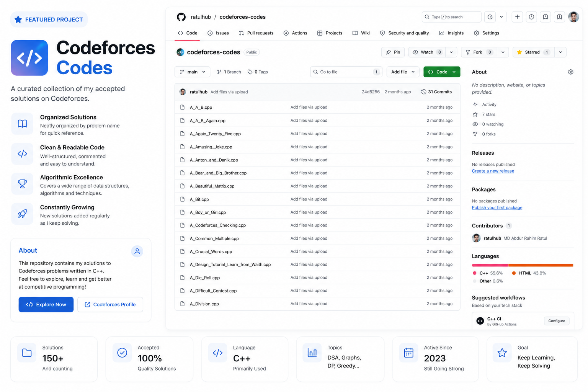Toggle Pin for this repository
Viewport: 588px width, 392px height.
pyautogui.click(x=393, y=52)
